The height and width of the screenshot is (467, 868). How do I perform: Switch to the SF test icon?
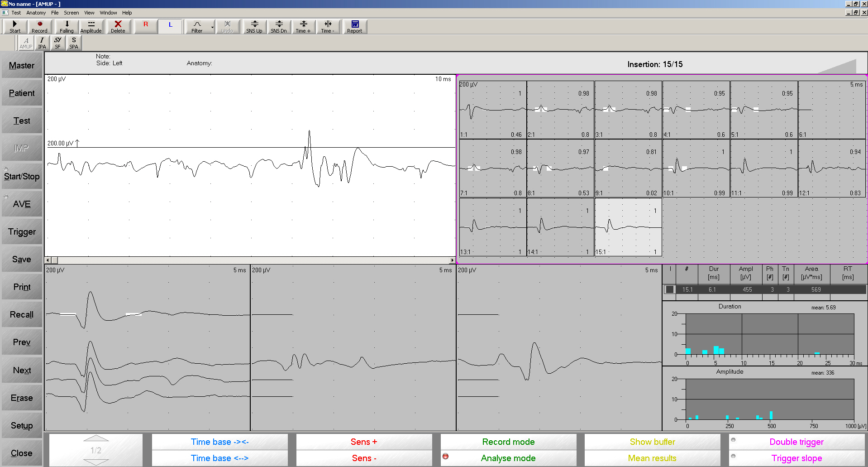[58, 43]
